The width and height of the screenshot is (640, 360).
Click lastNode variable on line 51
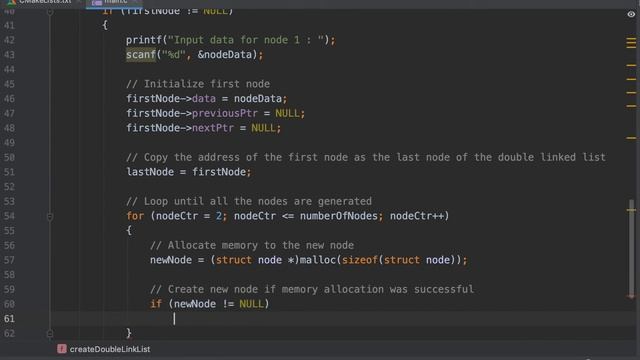150,172
